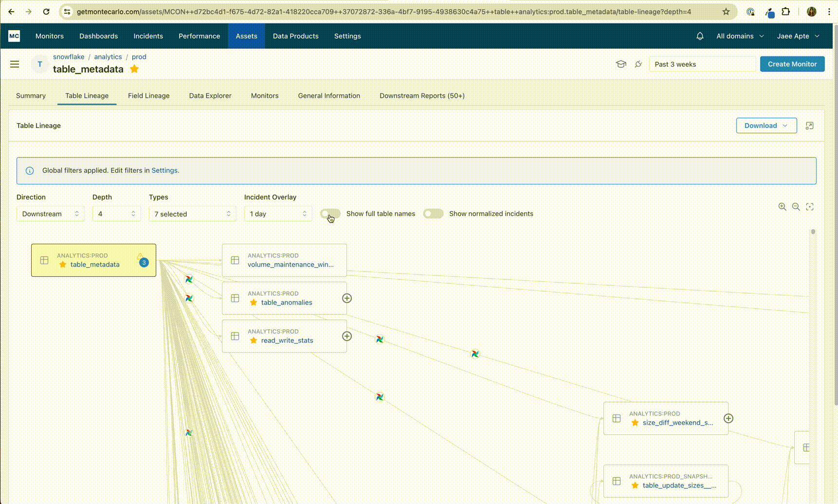Switch to the Summary tab
Viewport: 838px width, 504px height.
[31, 96]
